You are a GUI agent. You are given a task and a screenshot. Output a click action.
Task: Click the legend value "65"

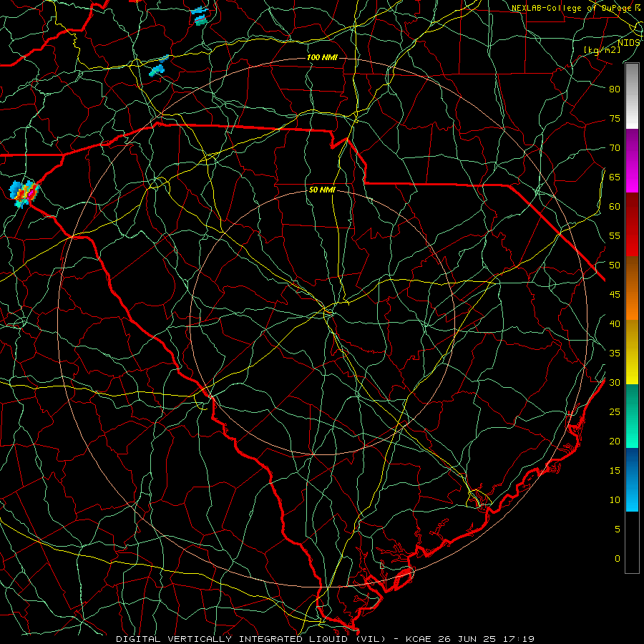coord(615,177)
